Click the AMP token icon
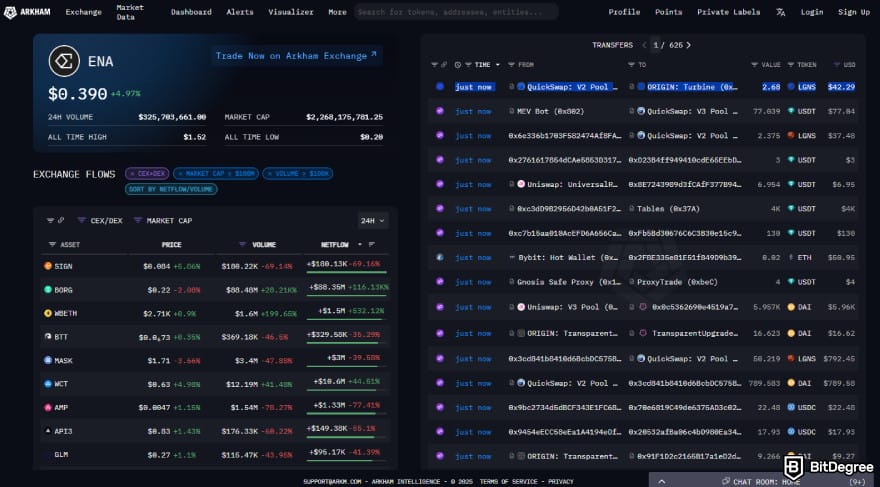 (x=48, y=407)
